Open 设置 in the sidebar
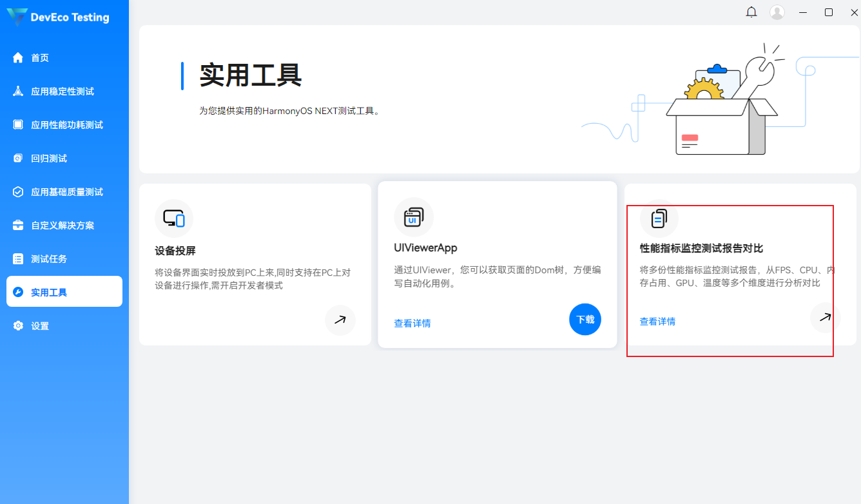The width and height of the screenshot is (861, 504). tap(64, 326)
